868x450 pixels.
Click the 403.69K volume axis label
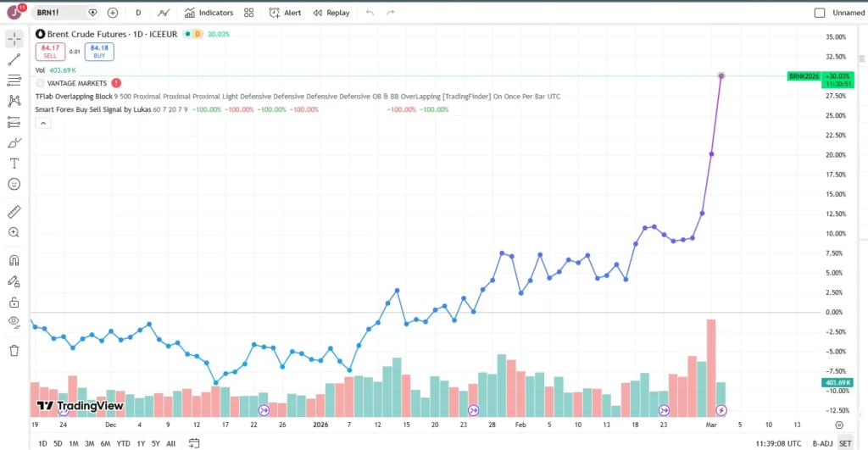[x=837, y=382]
